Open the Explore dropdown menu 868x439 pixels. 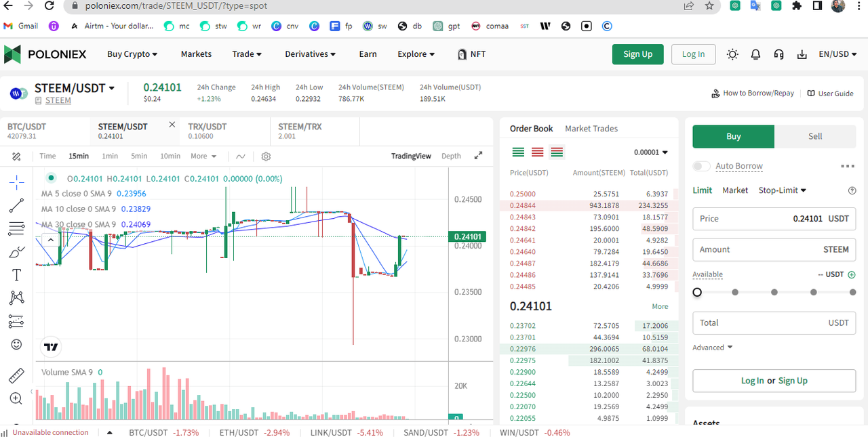(x=416, y=54)
